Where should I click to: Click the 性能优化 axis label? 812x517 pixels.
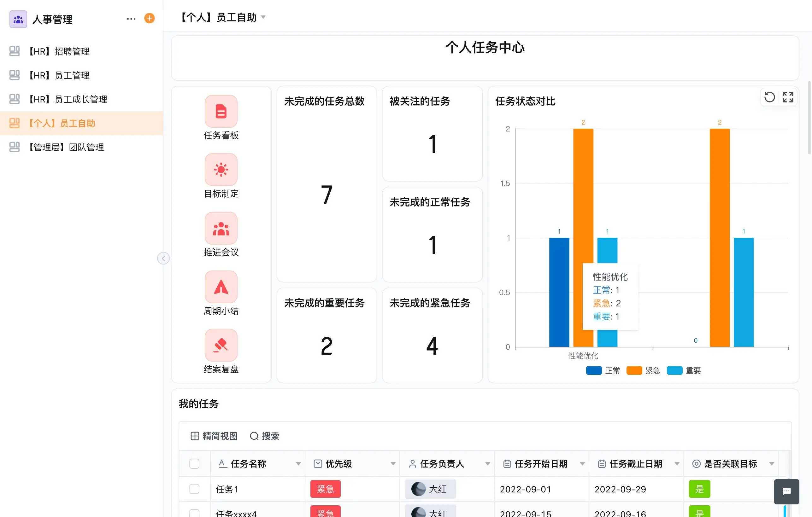tap(583, 356)
